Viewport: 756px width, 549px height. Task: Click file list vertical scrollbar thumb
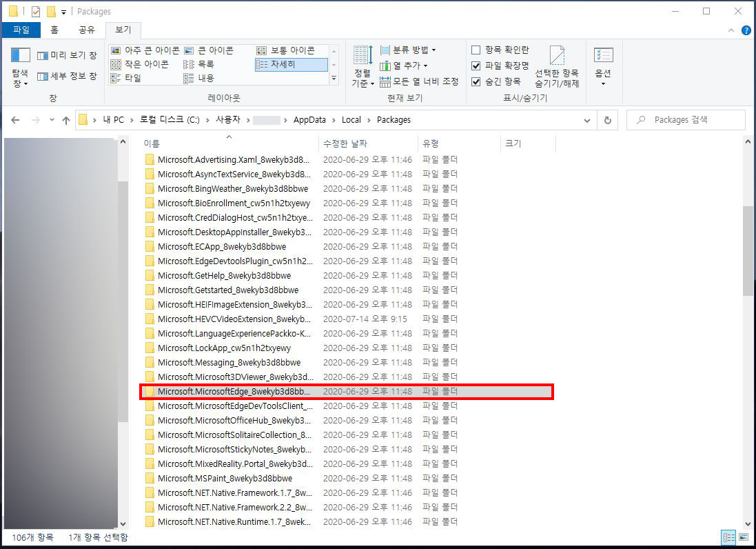[748, 251]
